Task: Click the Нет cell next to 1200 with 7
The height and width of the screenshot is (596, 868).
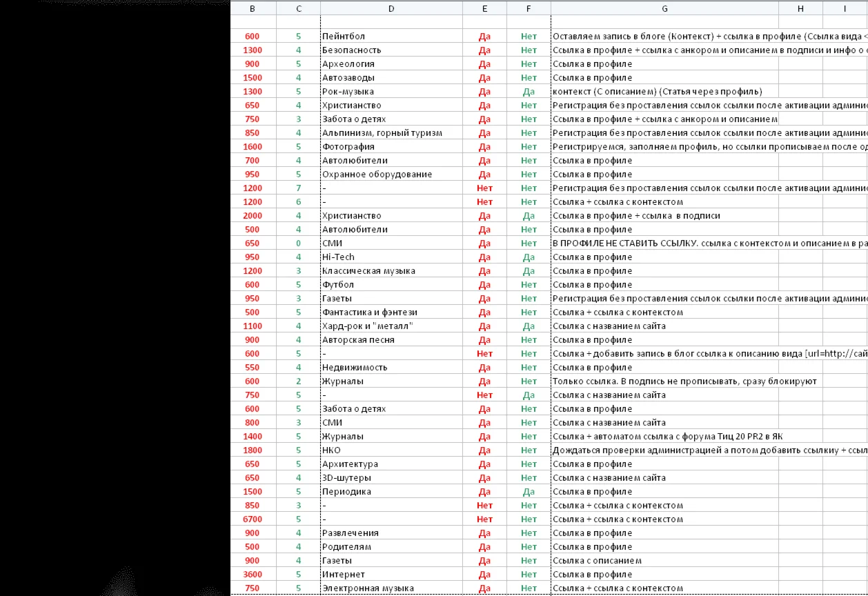Action: tap(484, 188)
